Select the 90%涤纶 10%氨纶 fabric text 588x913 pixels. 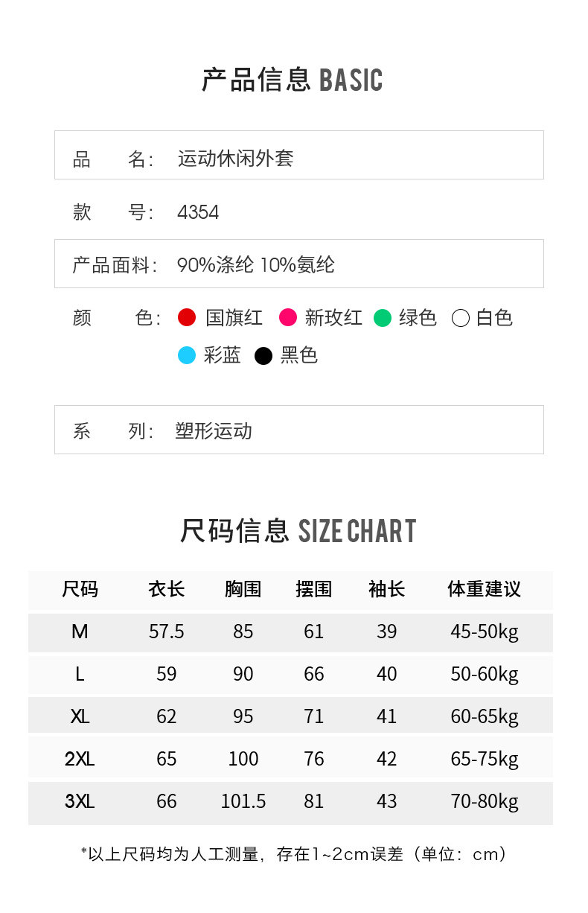tap(255, 264)
